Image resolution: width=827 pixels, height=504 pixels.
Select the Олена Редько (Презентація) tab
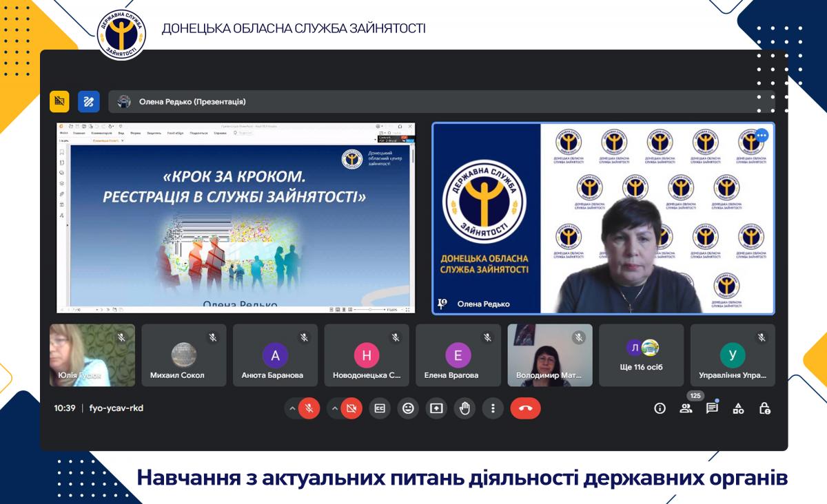[192, 101]
